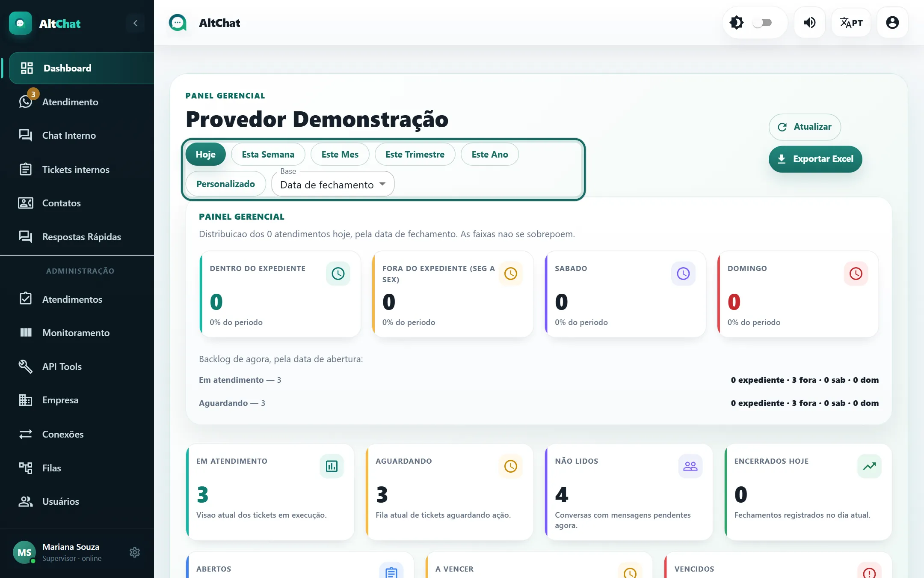This screenshot has height=578, width=924.
Task: Open Tickets internos section
Action: click(x=77, y=170)
